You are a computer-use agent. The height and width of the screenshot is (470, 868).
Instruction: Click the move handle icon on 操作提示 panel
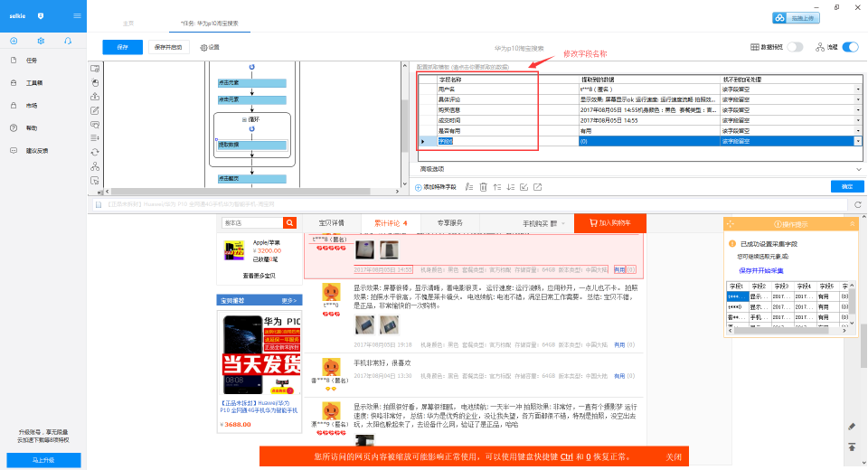731,223
